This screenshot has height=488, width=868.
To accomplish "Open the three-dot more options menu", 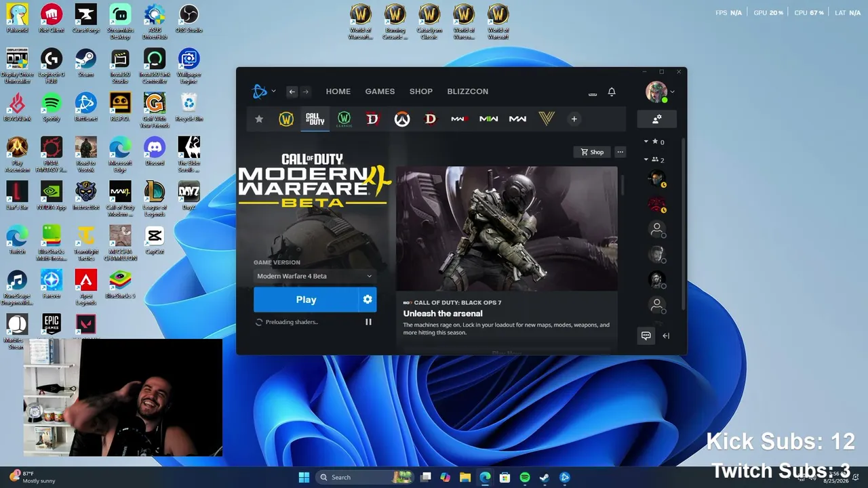I will pyautogui.click(x=620, y=152).
